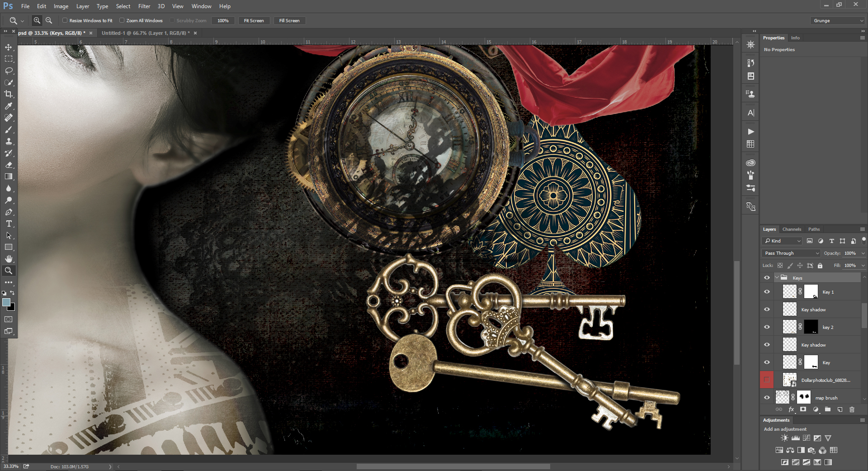The image size is (868, 471).
Task: Switch to the Channels tab
Action: (x=792, y=229)
